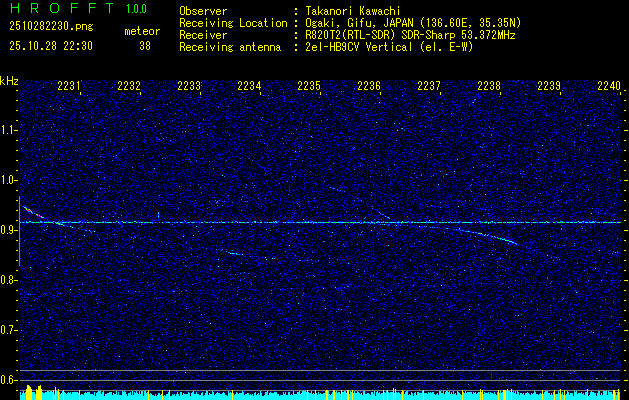Click the short echo trace below 2234
The height and width of the screenshot is (400, 629).
click(x=233, y=252)
